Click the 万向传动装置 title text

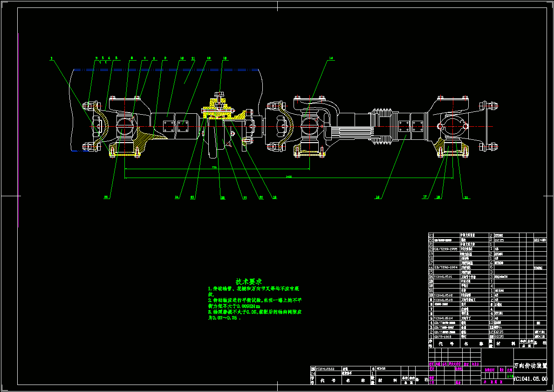pyautogui.click(x=530, y=365)
